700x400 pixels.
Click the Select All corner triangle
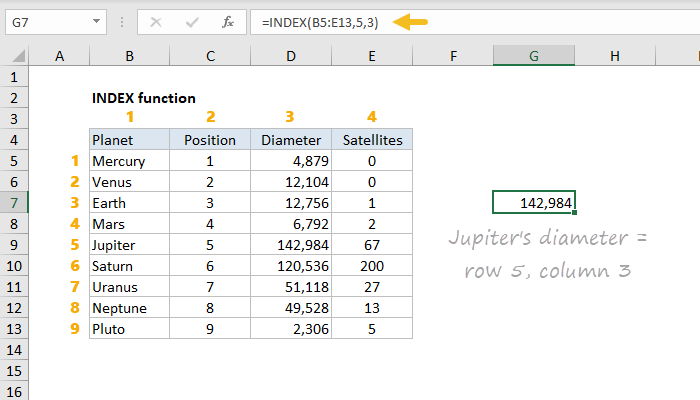click(18, 56)
